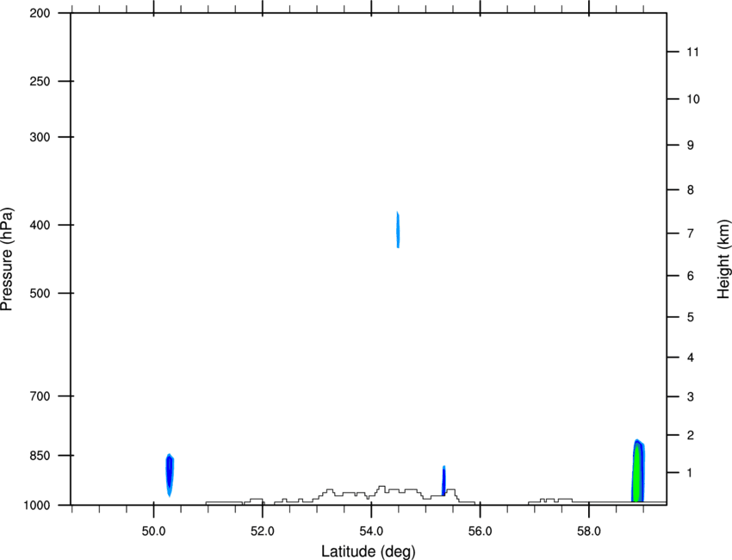Image resolution: width=732 pixels, height=560 pixels.
Task: Click the 1000 pressure tick label
Action: 36,506
